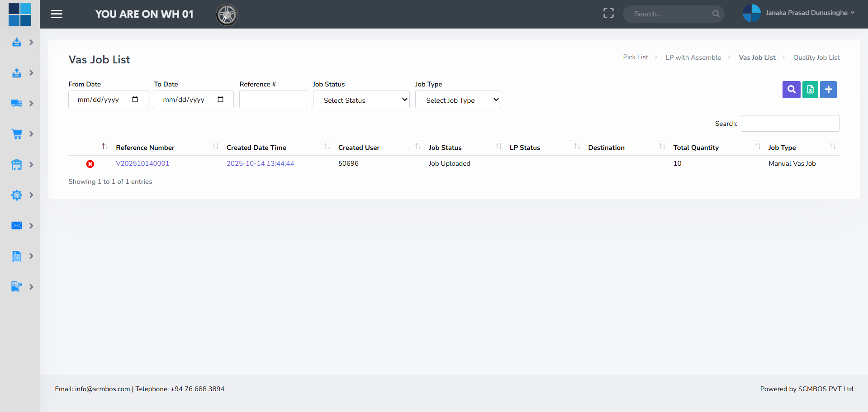The image size is (868, 412).
Task: Open the document reports sidebar menu
Action: 17,256
